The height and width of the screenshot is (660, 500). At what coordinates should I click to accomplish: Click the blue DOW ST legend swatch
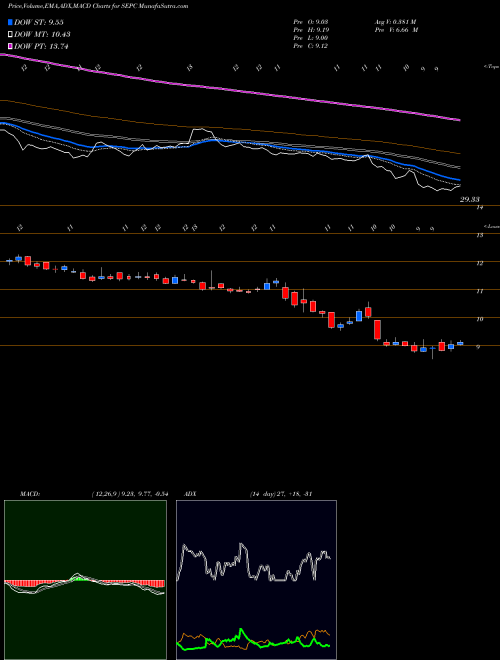[10, 22]
